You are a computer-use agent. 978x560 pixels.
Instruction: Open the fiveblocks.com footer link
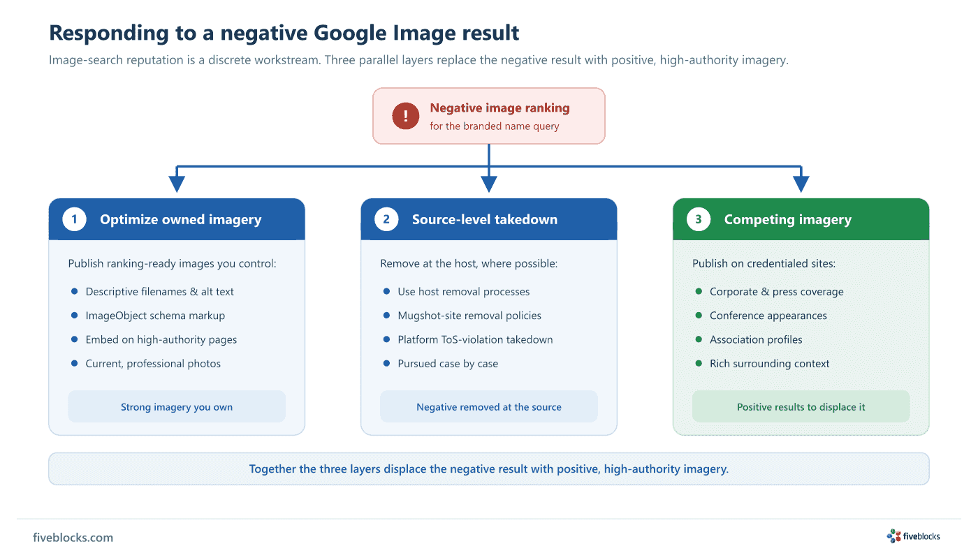pyautogui.click(x=73, y=538)
